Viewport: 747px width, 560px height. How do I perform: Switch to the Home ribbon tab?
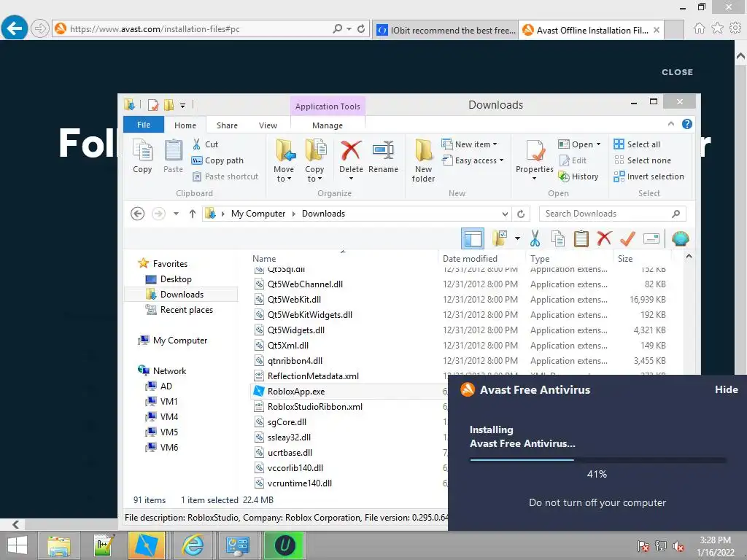[185, 125]
